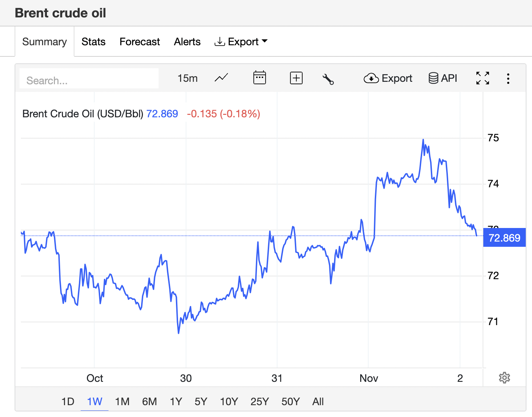
Task: Select the All time range
Action: coord(318,402)
